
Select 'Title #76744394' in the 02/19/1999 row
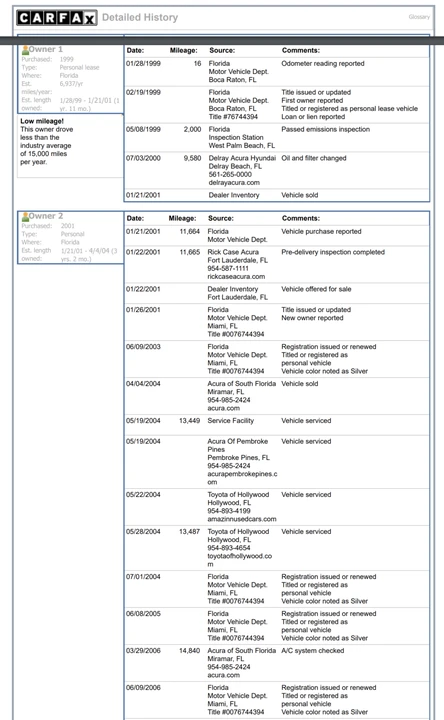tap(233, 117)
